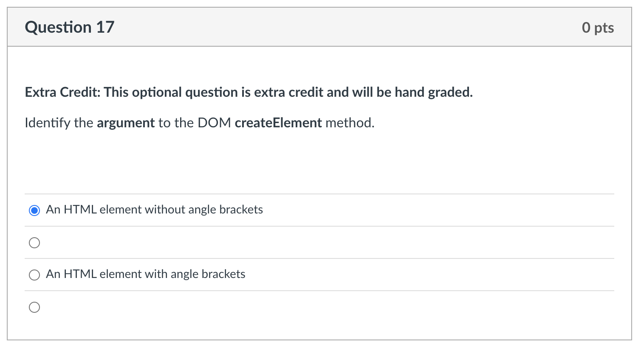Select the radio button for 'An HTML element with angle brackets'
This screenshot has width=644, height=348.
(34, 275)
